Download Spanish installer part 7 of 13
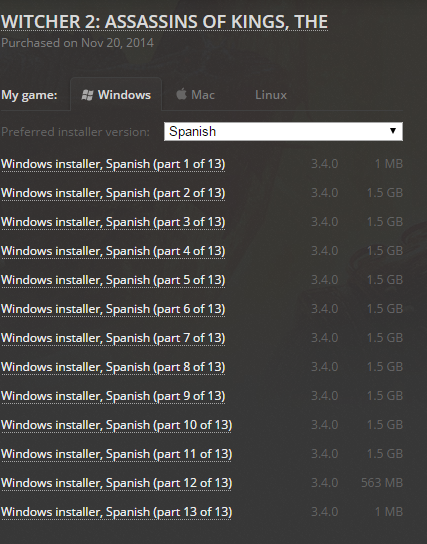This screenshot has width=427, height=544. [x=113, y=338]
